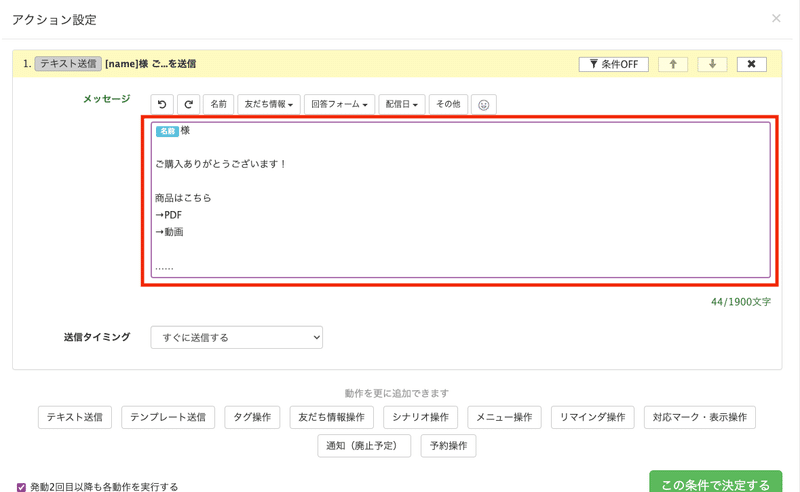Click the undo arrow icon in message toolbar
The image size is (800, 492).
click(x=162, y=104)
